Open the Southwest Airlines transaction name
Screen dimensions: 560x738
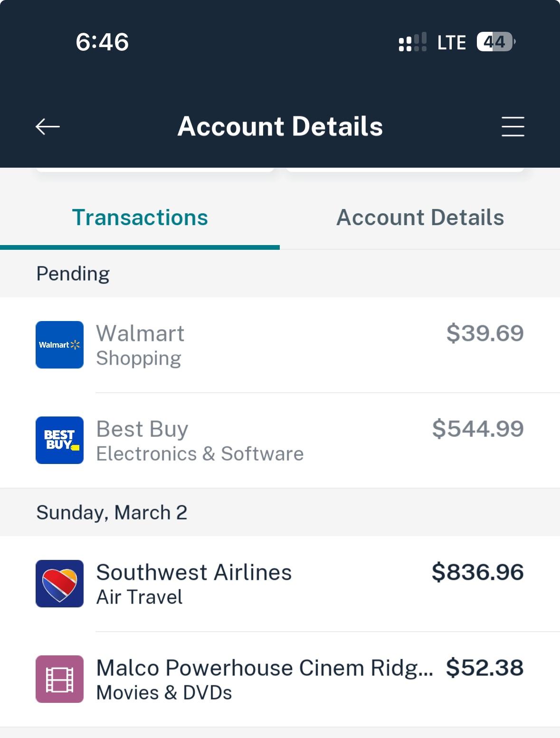tap(194, 572)
